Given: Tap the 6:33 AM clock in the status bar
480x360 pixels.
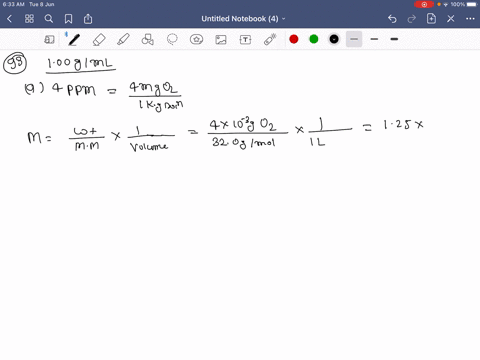Looking at the screenshot, I should (14, 5).
